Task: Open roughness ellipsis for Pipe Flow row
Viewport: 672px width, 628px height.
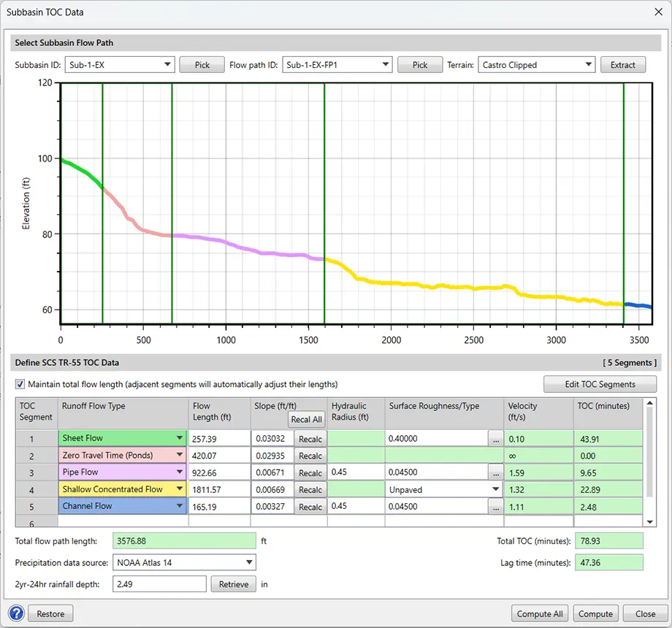Action: coord(497,472)
